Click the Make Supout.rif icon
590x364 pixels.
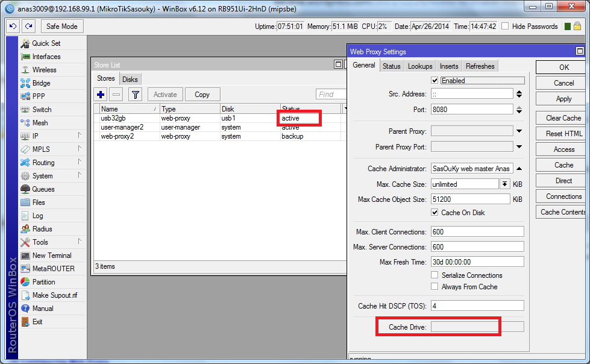[x=25, y=295]
